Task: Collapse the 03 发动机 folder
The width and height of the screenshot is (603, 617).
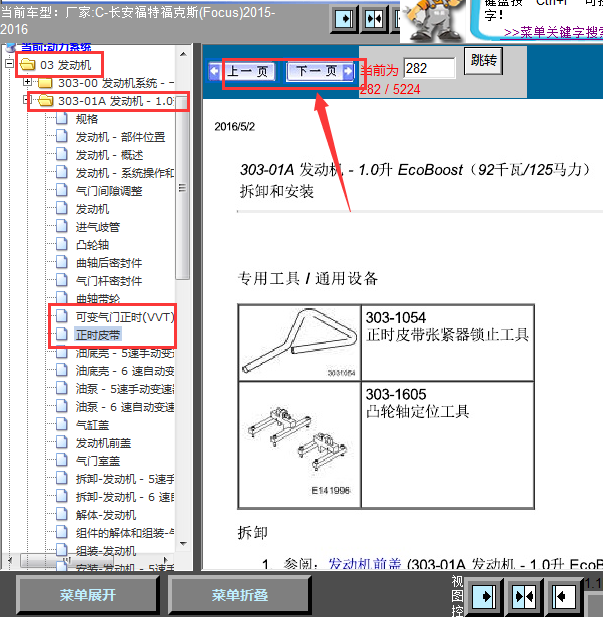Action: pos(9,64)
